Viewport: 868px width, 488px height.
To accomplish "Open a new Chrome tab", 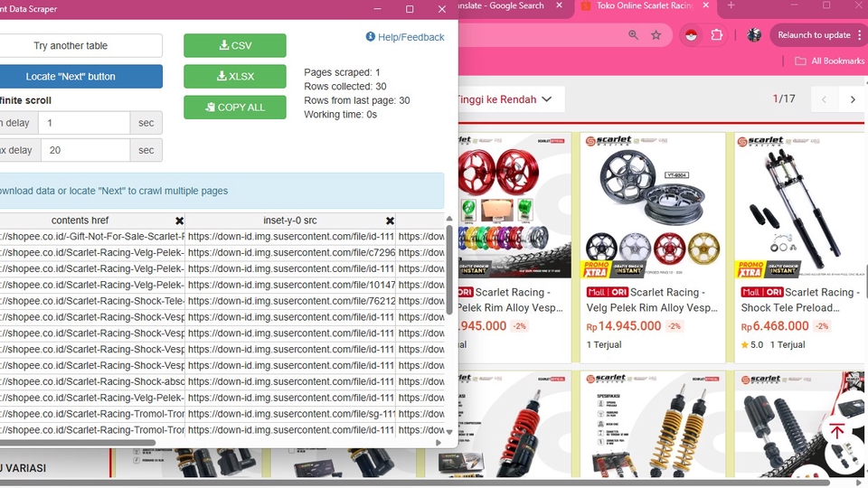I will coord(731,5).
